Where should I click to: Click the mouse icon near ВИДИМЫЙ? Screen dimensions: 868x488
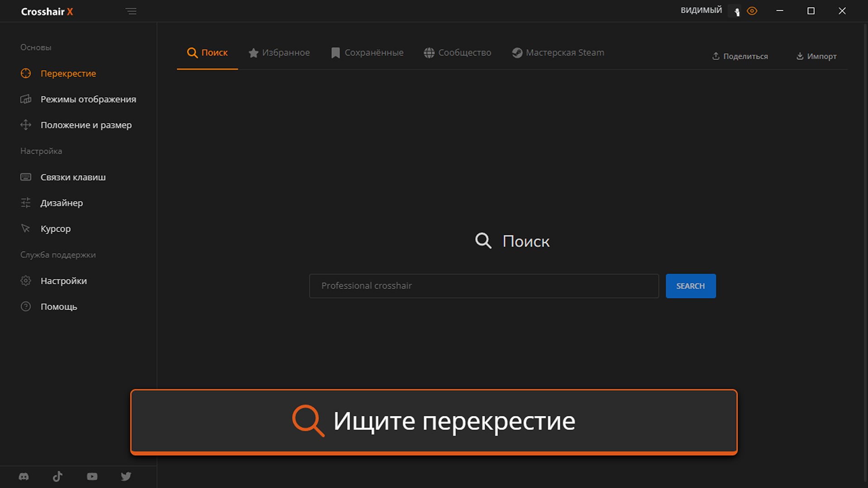pos(737,12)
